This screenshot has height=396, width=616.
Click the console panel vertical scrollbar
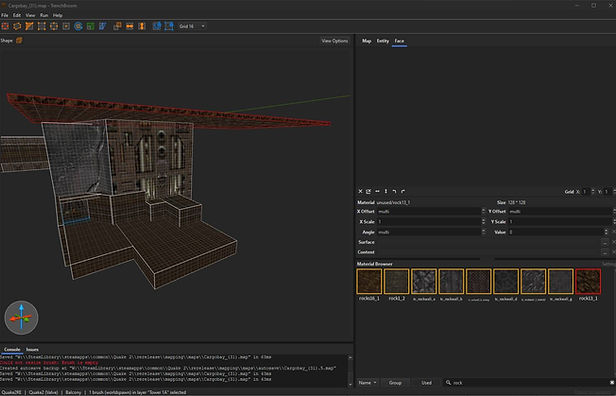click(x=350, y=371)
